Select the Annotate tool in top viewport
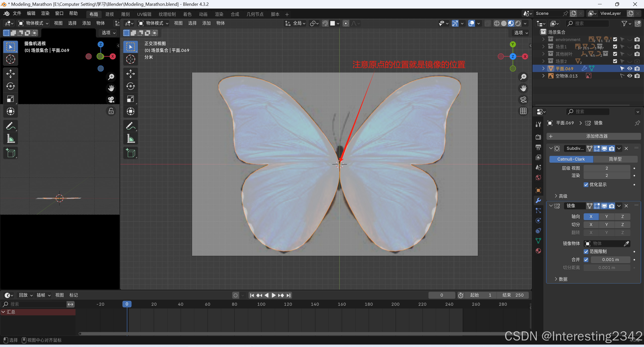The image size is (644, 347). click(x=130, y=126)
